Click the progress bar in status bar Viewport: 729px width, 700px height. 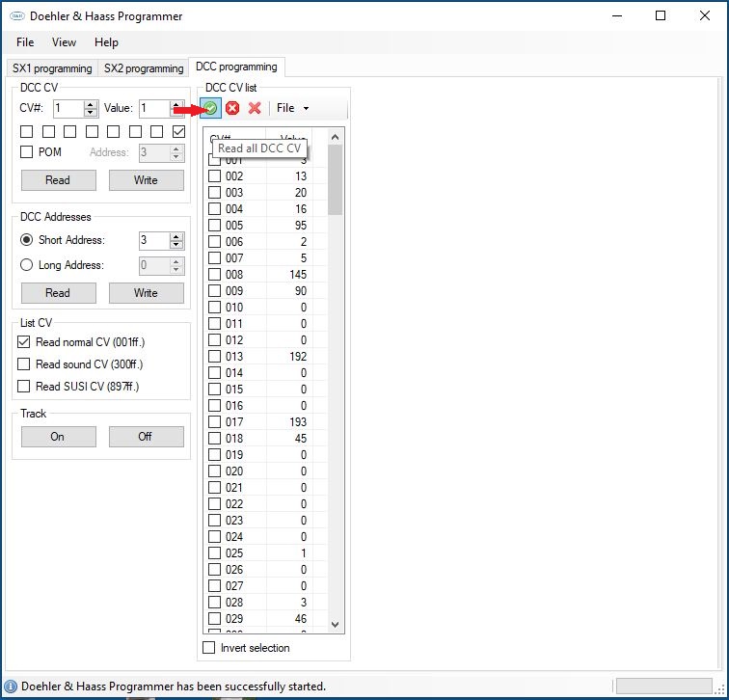point(664,686)
